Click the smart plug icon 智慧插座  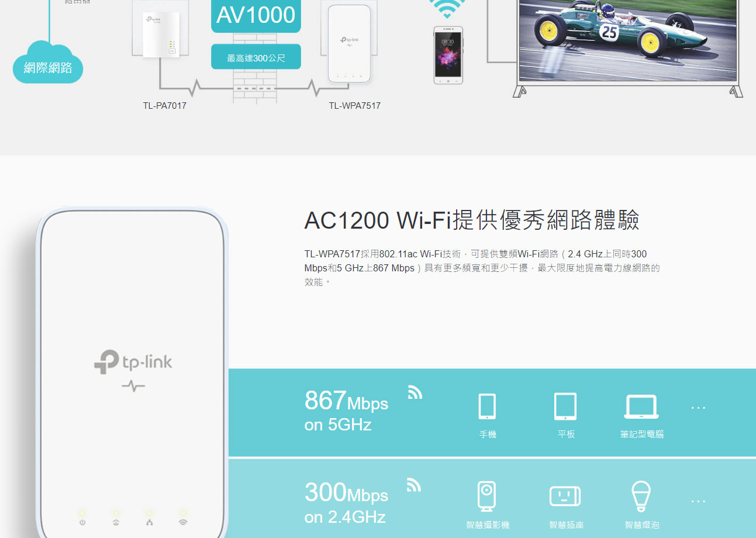coord(565,496)
